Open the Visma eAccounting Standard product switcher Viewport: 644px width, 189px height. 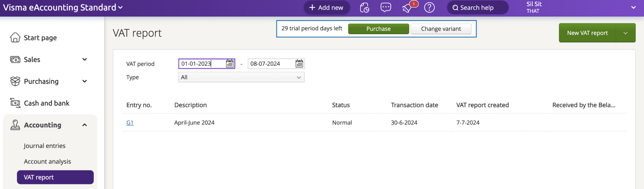(63, 8)
